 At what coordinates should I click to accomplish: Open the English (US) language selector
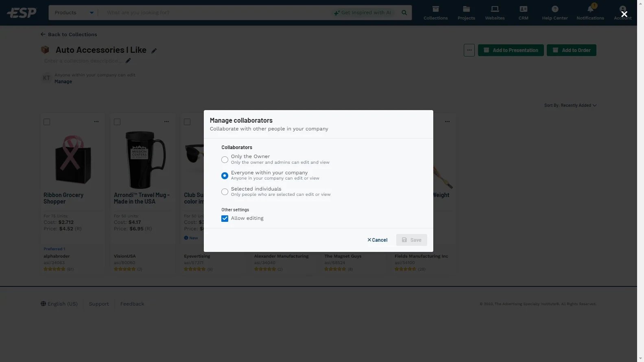click(x=59, y=304)
